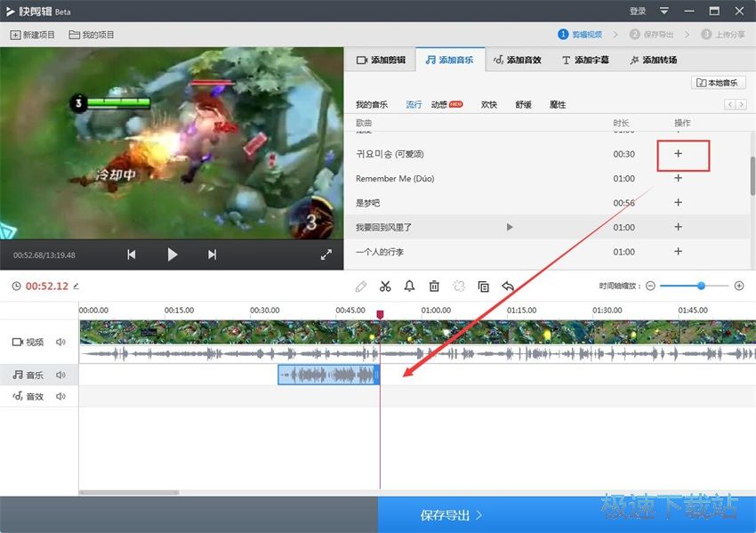Jump to previous frame button
756x533 pixels.
pos(131,254)
